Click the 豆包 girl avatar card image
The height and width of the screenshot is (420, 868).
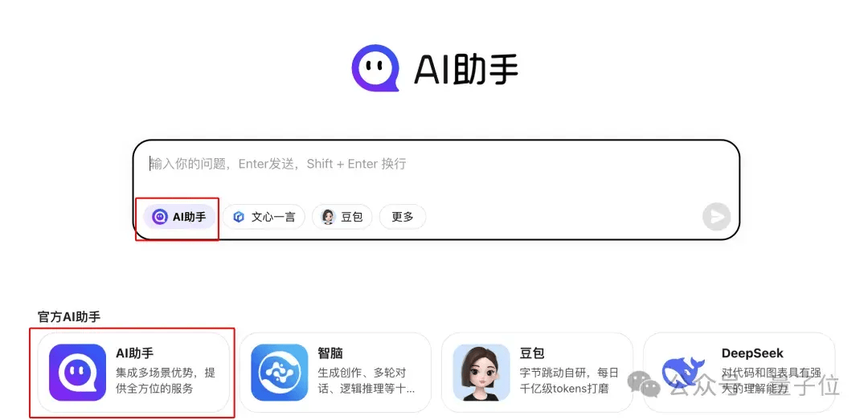481,372
